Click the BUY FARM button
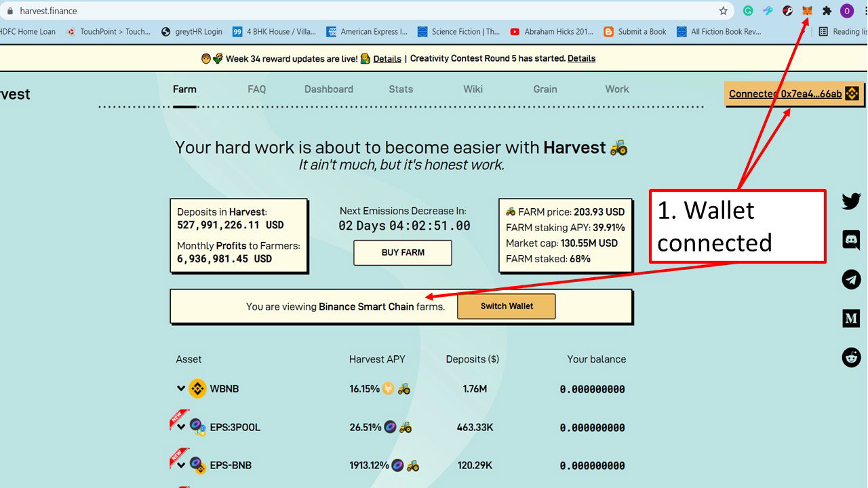Screen dimensions: 868x488 403,253
